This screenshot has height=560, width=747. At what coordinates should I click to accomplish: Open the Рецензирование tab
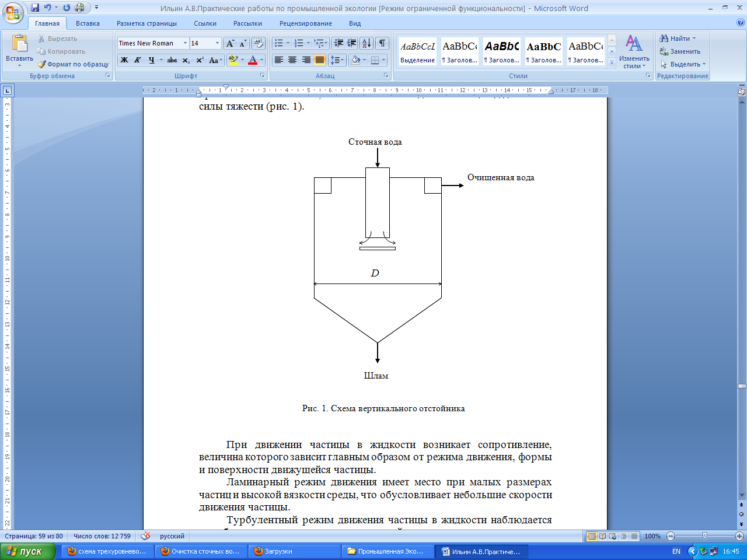[x=305, y=23]
